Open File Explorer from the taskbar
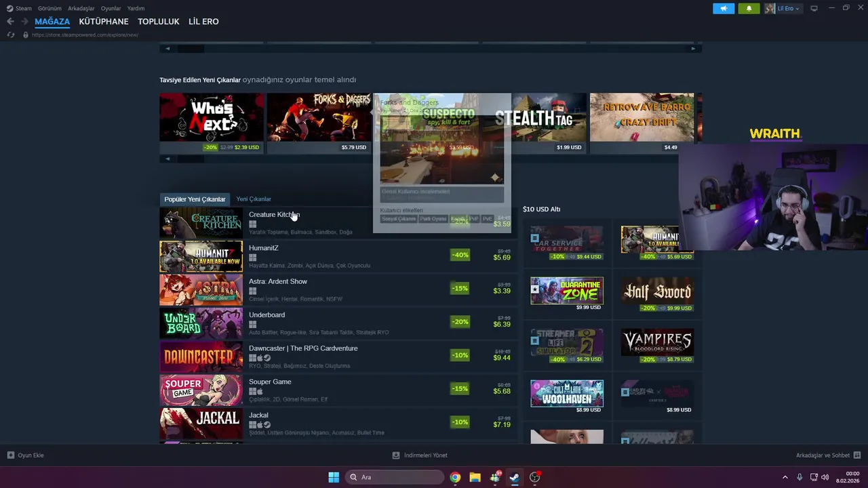 (x=475, y=477)
